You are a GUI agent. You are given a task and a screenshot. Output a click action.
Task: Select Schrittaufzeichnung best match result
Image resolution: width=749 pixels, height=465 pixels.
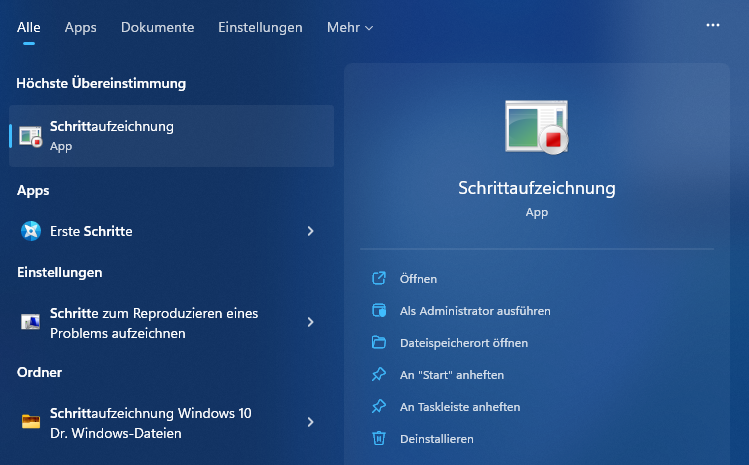point(171,136)
